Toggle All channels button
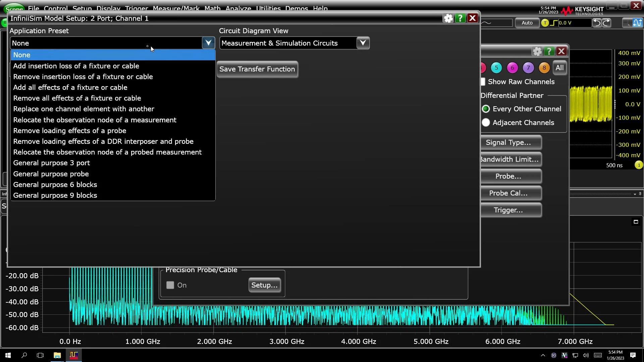This screenshot has height=362, width=644. click(x=559, y=68)
